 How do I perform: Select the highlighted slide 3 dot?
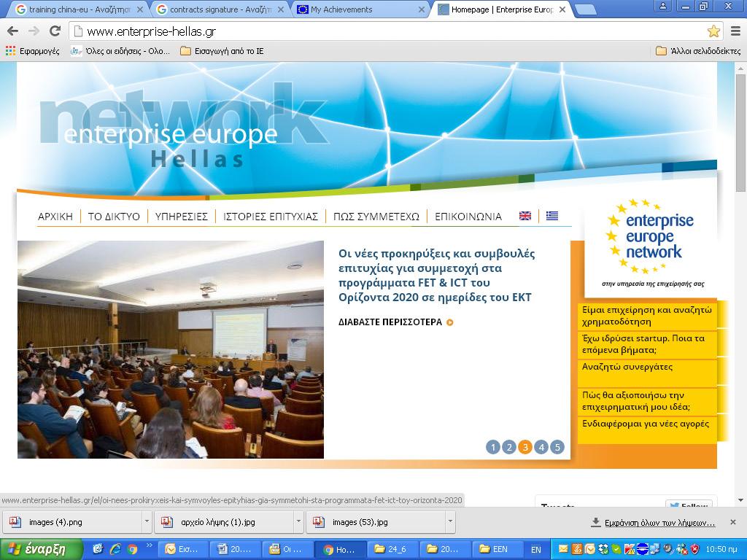525,447
